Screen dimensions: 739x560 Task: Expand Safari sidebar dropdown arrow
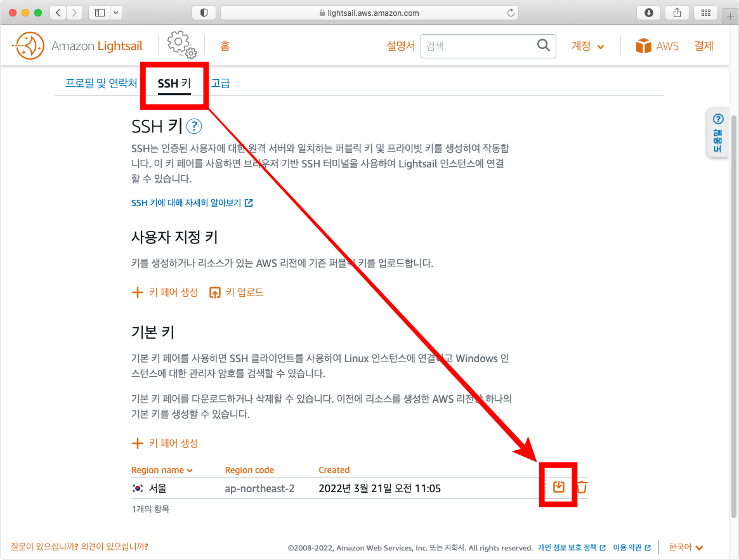pos(116,13)
